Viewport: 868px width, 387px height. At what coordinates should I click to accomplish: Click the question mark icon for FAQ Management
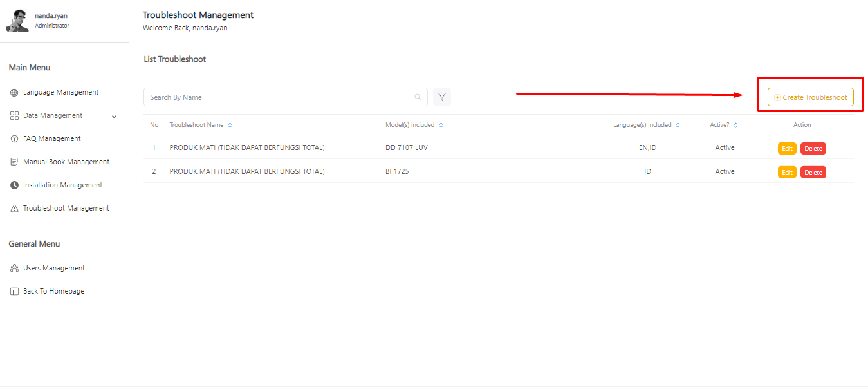(x=14, y=139)
